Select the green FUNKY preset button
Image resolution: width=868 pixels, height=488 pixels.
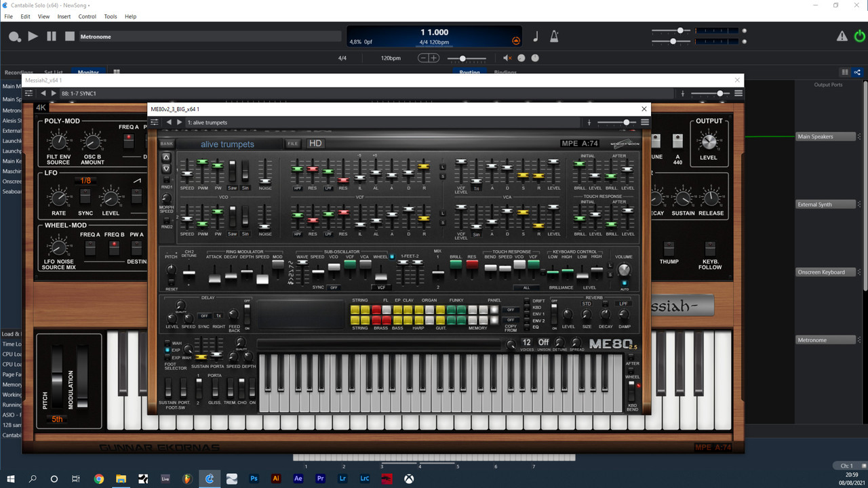(x=451, y=310)
